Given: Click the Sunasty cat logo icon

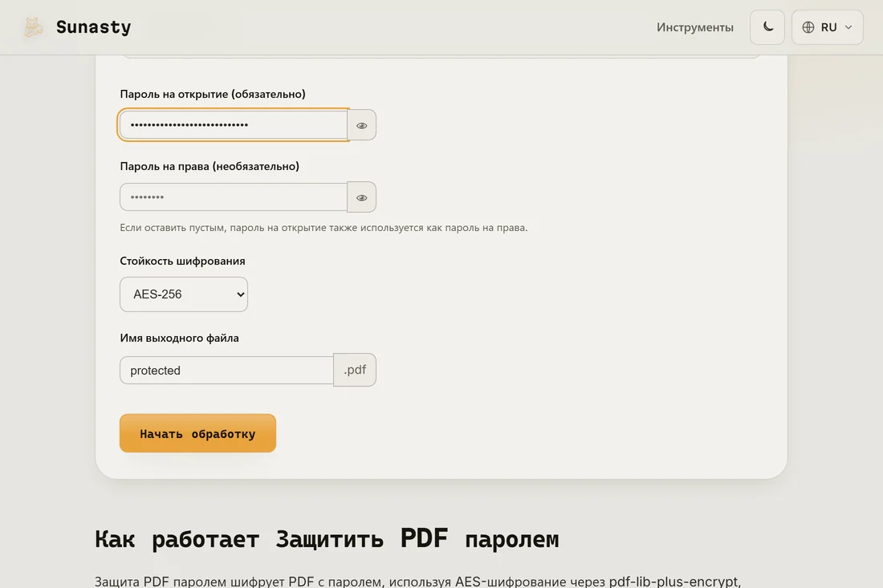Looking at the screenshot, I should (33, 27).
